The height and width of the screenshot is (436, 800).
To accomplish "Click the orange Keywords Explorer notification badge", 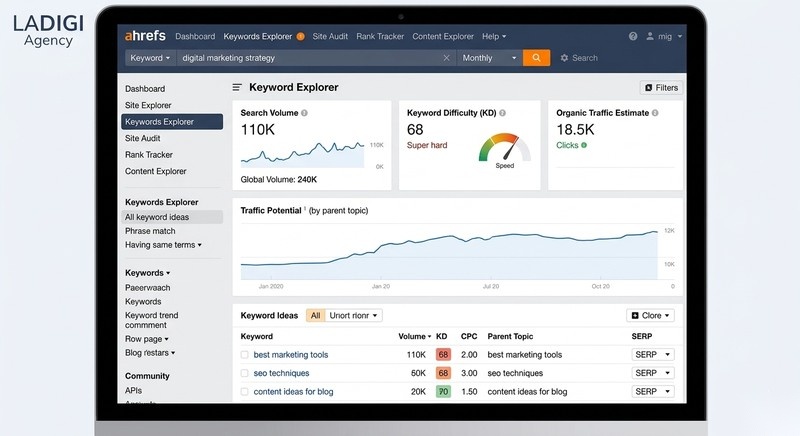I will [301, 37].
